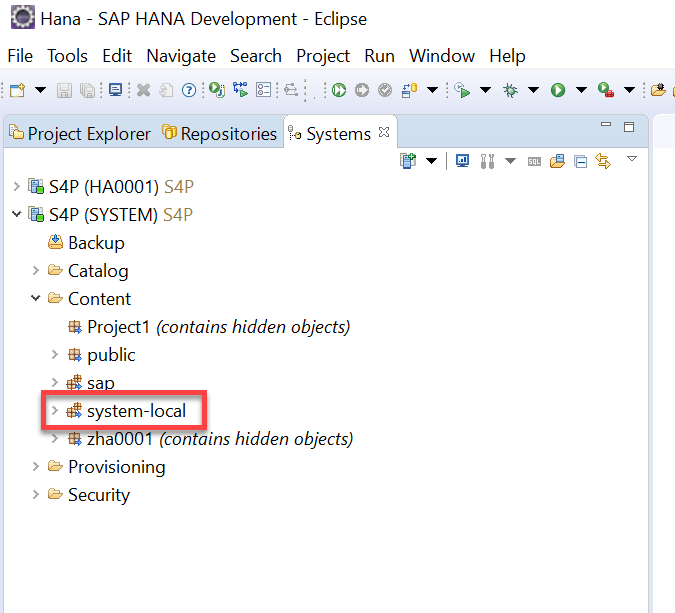Click the Run Last Tool clock-play icon
The image size is (675, 613).
coord(462,90)
